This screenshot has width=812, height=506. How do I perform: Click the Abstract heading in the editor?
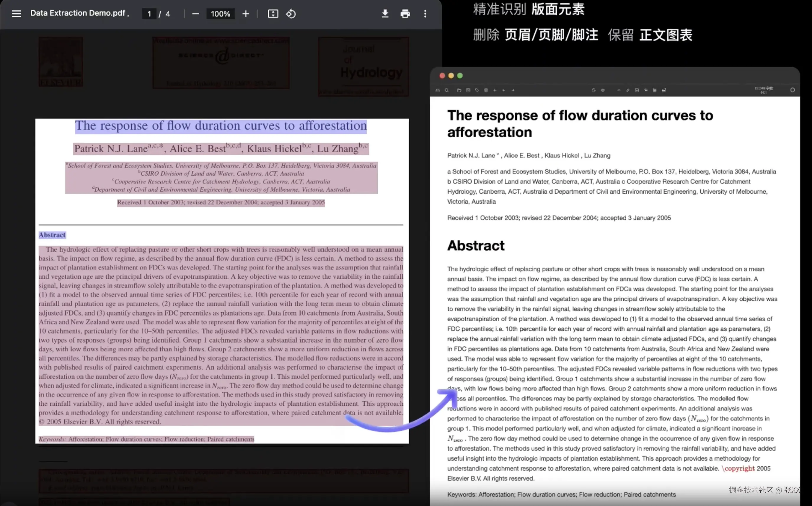(476, 246)
